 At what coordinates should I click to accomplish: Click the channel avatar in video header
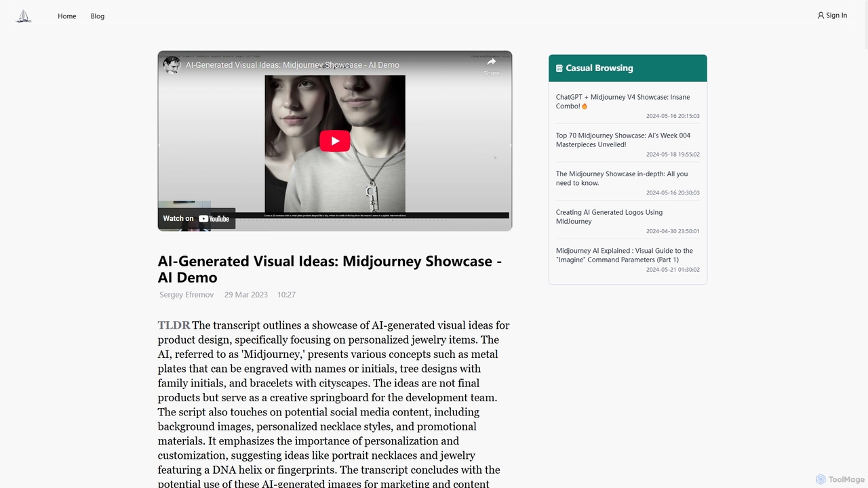click(172, 65)
